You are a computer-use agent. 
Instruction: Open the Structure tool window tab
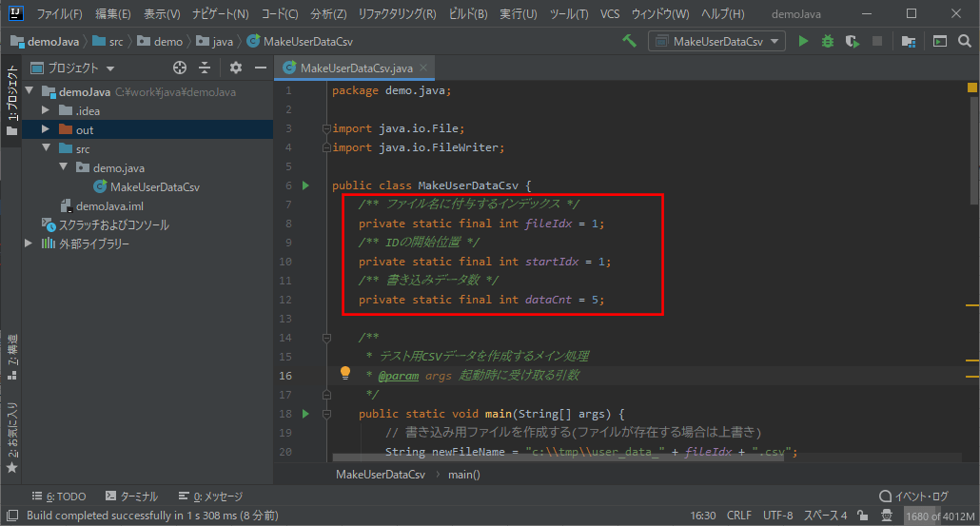[11, 357]
